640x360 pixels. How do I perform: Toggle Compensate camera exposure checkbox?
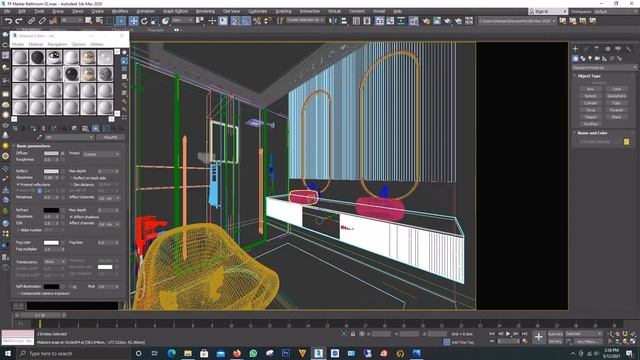[x=18, y=293]
